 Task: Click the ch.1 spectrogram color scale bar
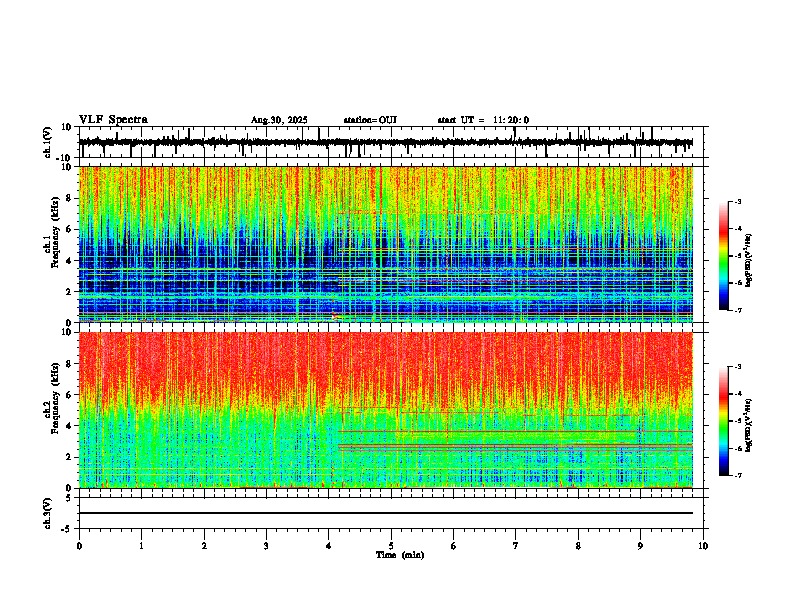coord(724,256)
